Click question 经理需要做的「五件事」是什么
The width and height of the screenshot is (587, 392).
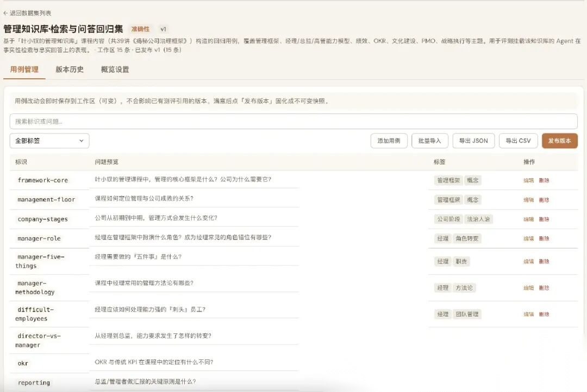pyautogui.click(x=138, y=257)
